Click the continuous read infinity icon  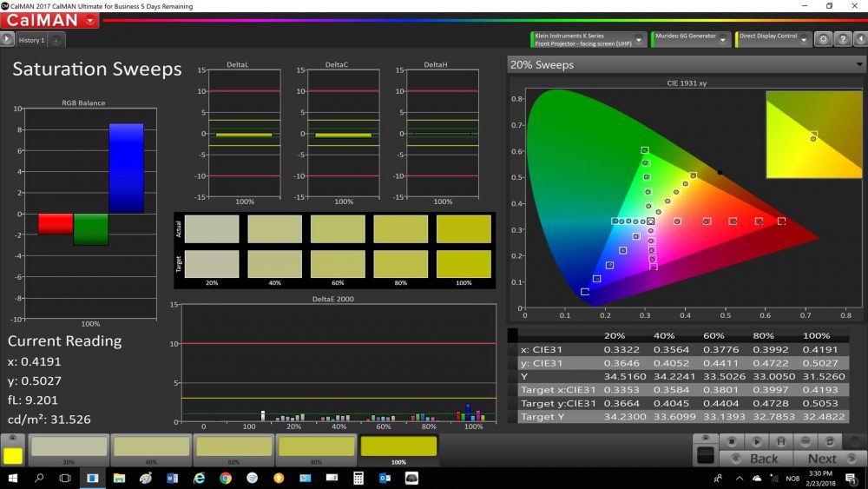click(806, 441)
